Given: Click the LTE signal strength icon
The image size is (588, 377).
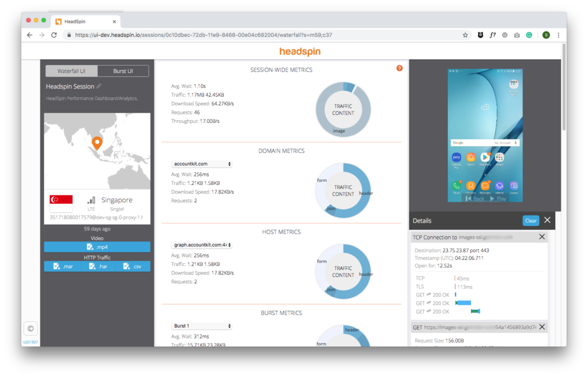Looking at the screenshot, I should click(x=91, y=200).
